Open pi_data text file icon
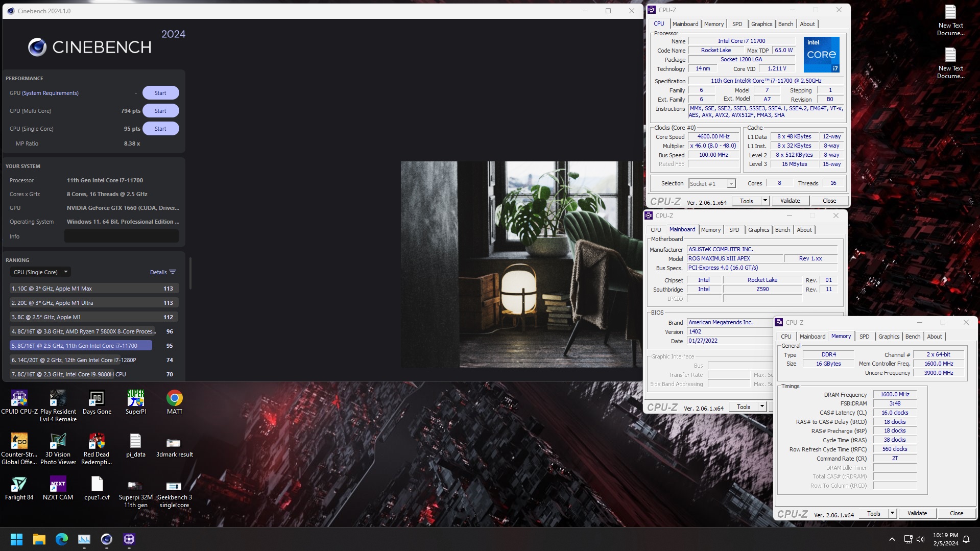This screenshot has width=980, height=551. [136, 445]
